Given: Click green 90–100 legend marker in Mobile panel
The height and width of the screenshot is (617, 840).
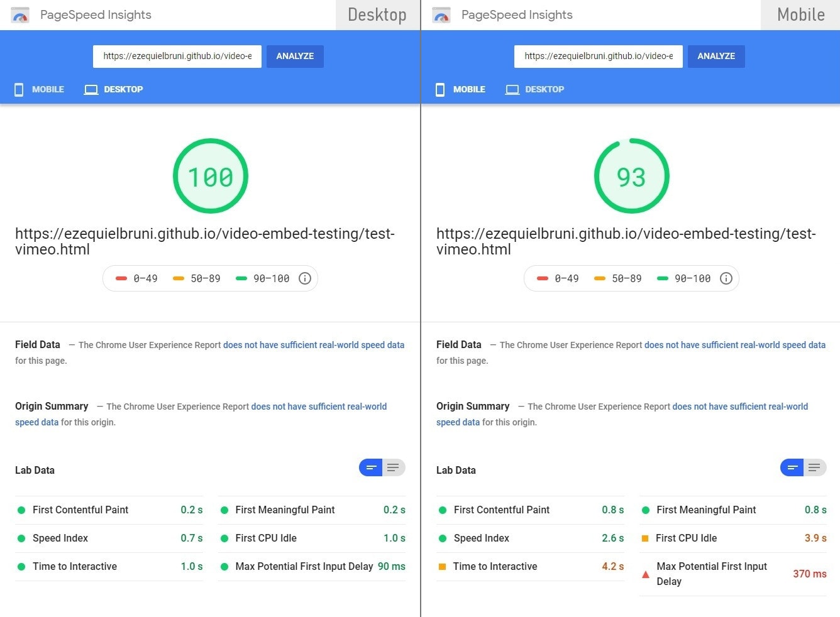Looking at the screenshot, I should [663, 278].
